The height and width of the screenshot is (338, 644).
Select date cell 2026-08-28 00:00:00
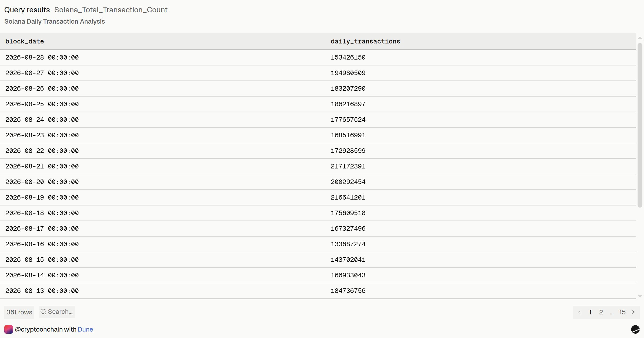[42, 57]
